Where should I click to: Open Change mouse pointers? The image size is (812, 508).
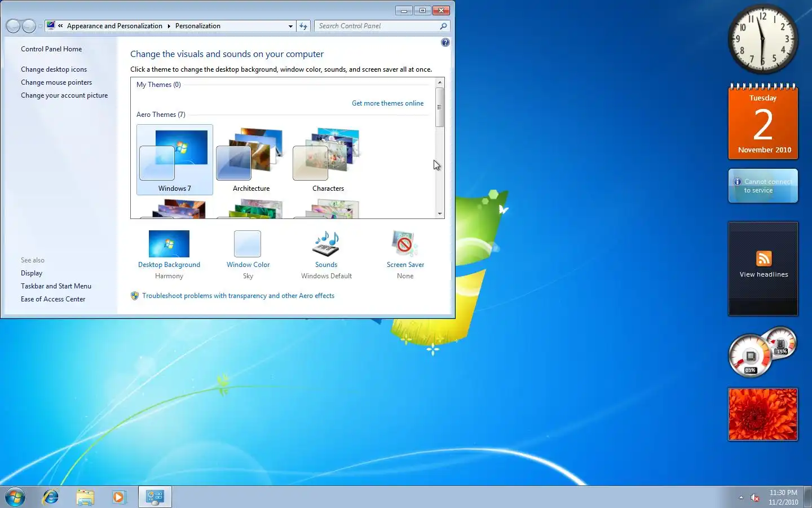tap(56, 82)
